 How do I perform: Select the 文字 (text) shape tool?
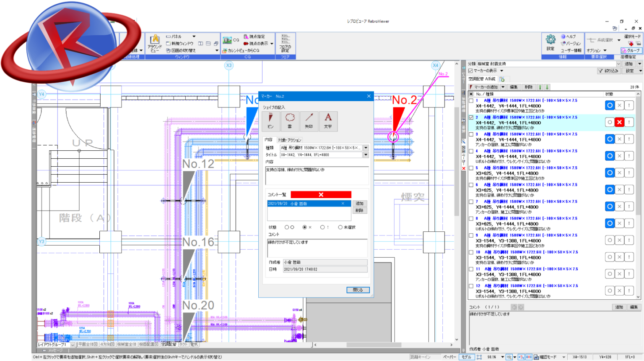click(x=328, y=120)
